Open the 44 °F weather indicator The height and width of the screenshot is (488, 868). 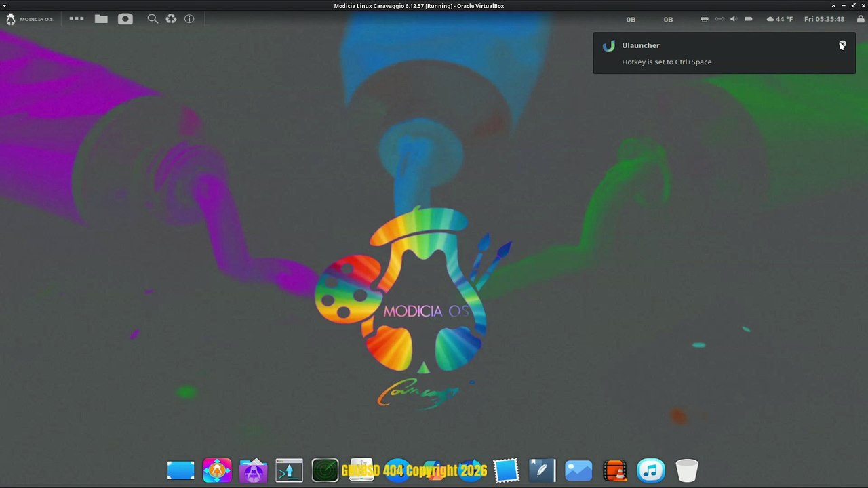coord(780,19)
